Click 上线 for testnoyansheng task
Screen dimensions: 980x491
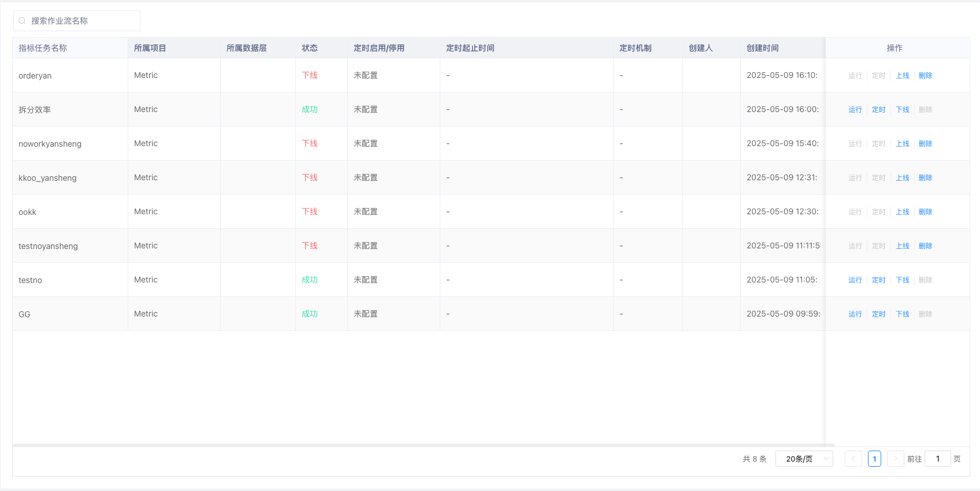pos(903,246)
